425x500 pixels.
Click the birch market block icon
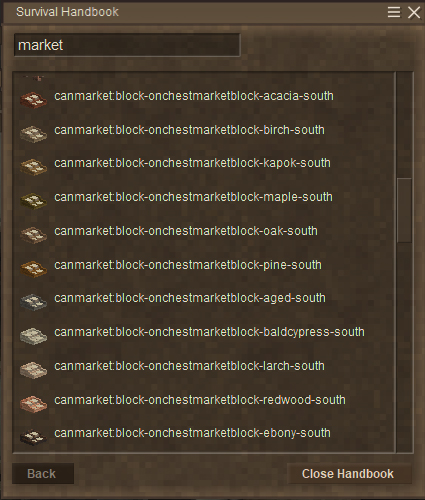pyautogui.click(x=33, y=134)
